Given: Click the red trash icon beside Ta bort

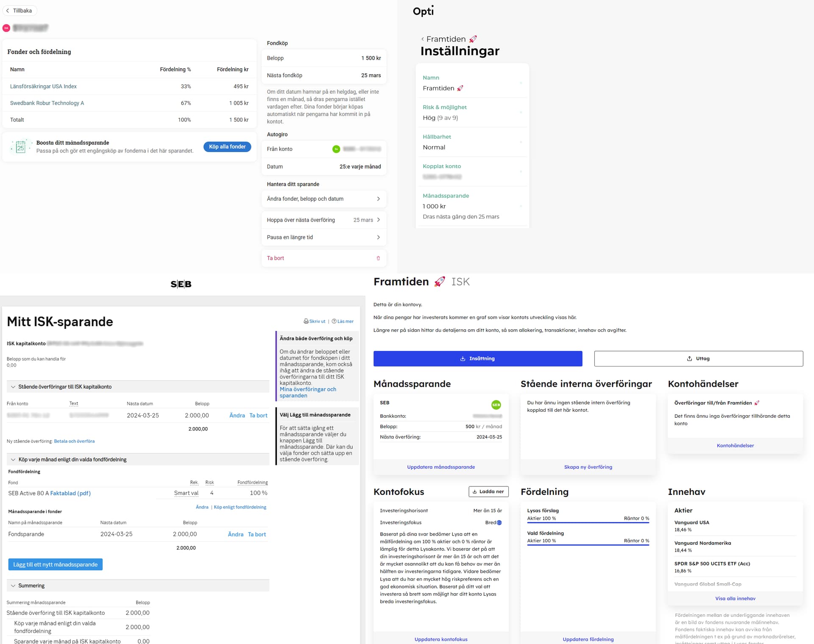Looking at the screenshot, I should tap(378, 258).
